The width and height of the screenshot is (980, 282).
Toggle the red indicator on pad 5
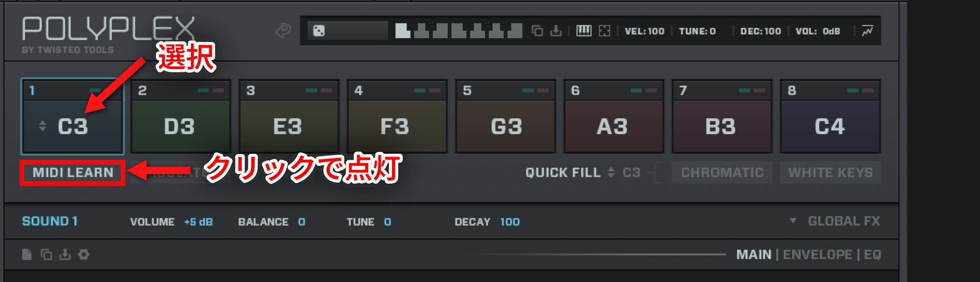543,90
